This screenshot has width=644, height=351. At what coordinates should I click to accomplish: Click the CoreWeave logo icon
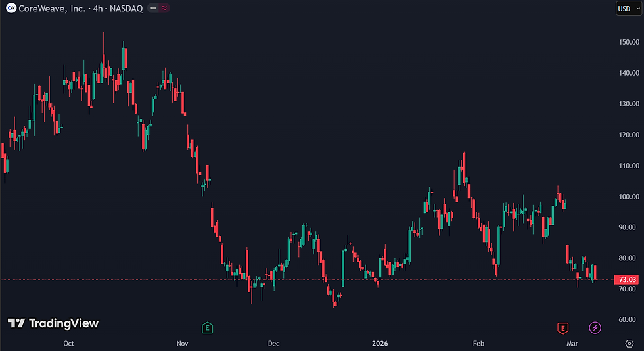[x=11, y=9]
